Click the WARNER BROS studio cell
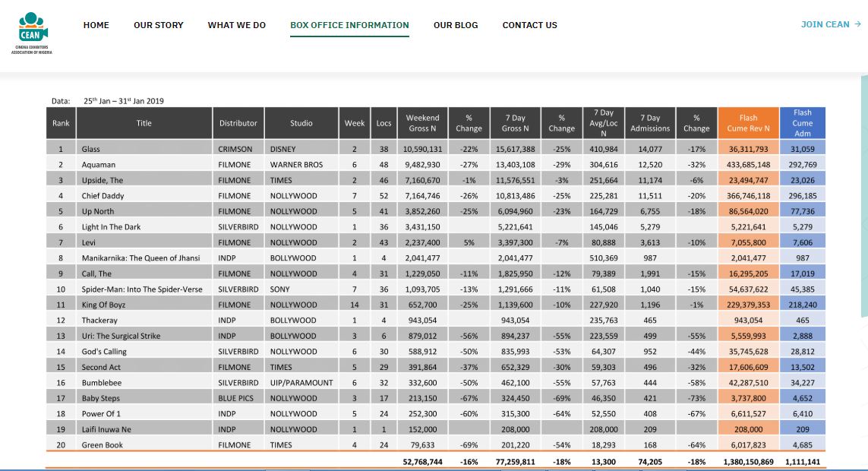Image resolution: width=868 pixels, height=471 pixels. click(301, 164)
